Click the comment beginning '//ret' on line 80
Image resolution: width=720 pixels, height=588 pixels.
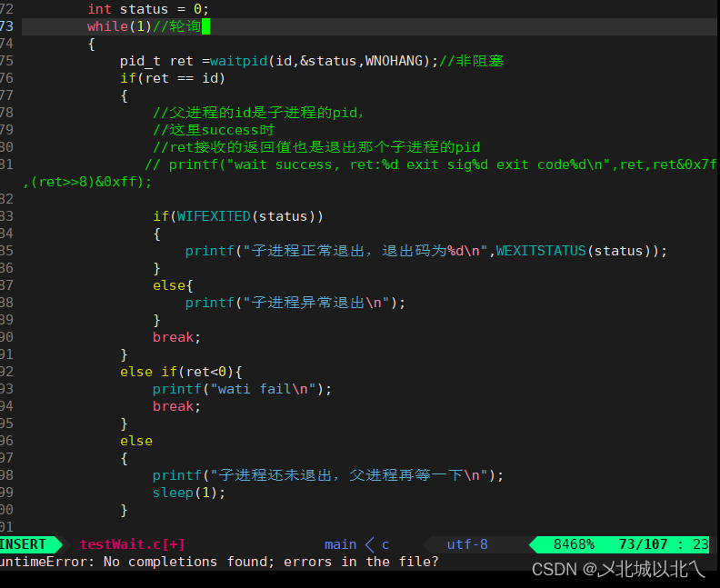[x=316, y=147]
